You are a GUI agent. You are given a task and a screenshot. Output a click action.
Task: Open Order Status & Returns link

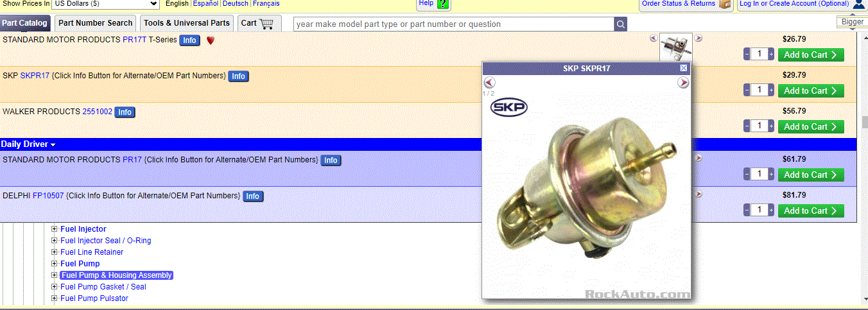tap(679, 4)
